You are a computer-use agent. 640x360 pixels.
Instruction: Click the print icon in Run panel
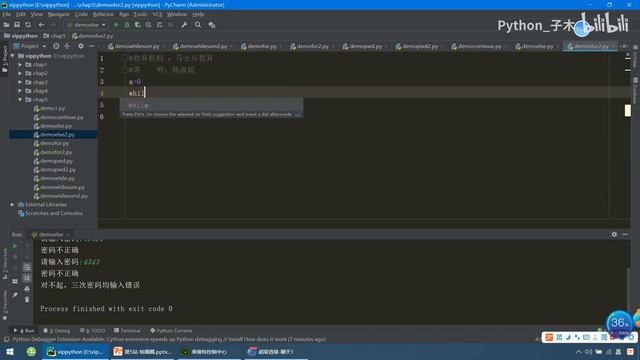(27, 289)
